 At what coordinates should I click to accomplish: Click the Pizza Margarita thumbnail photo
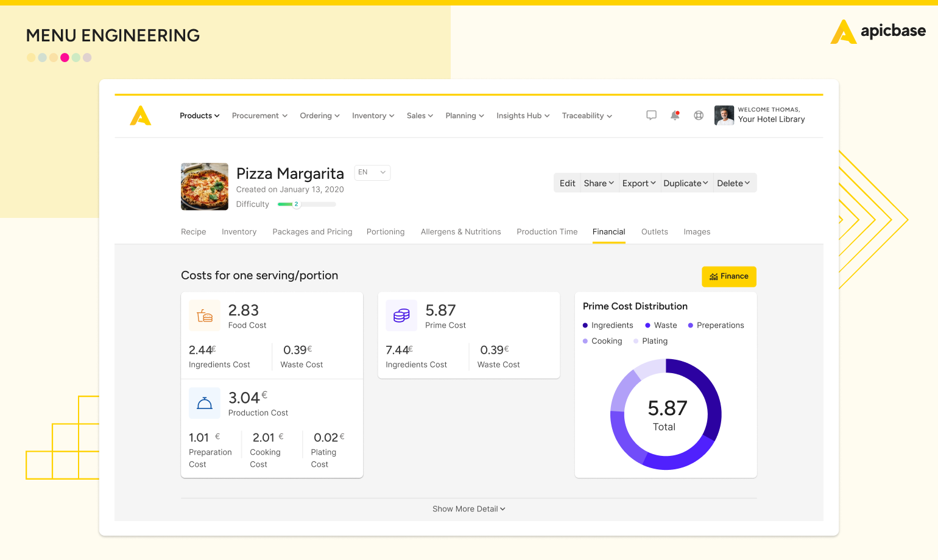coord(205,186)
